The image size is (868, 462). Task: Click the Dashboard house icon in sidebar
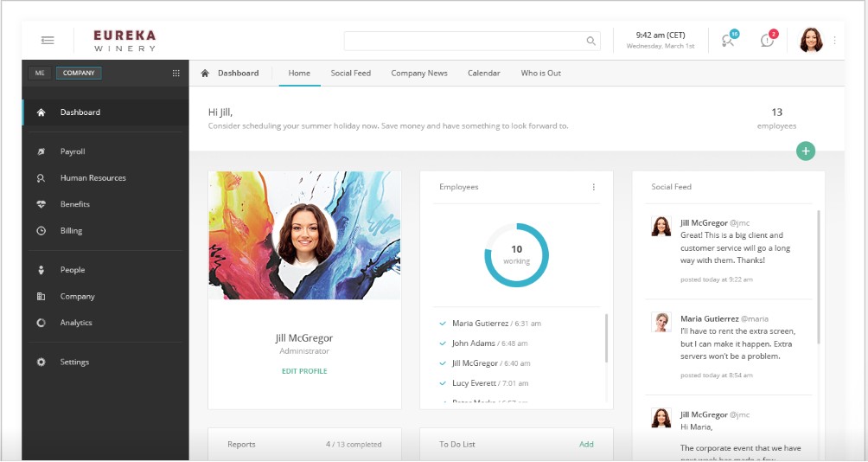click(x=41, y=112)
